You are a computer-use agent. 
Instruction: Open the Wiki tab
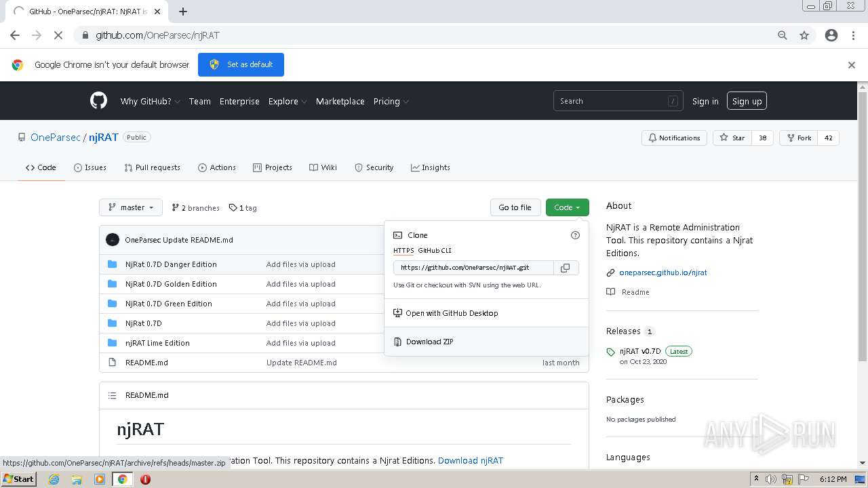[323, 167]
